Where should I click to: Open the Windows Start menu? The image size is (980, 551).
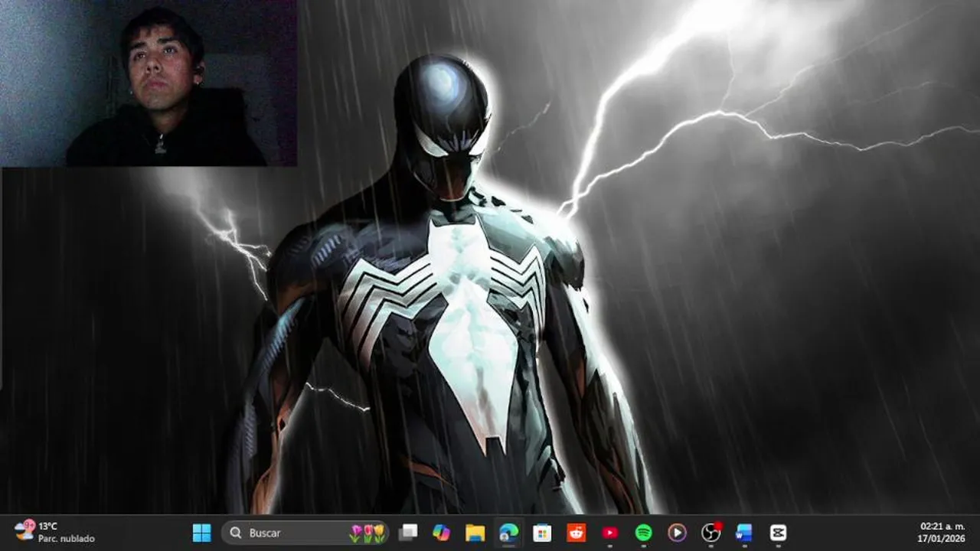click(x=202, y=533)
